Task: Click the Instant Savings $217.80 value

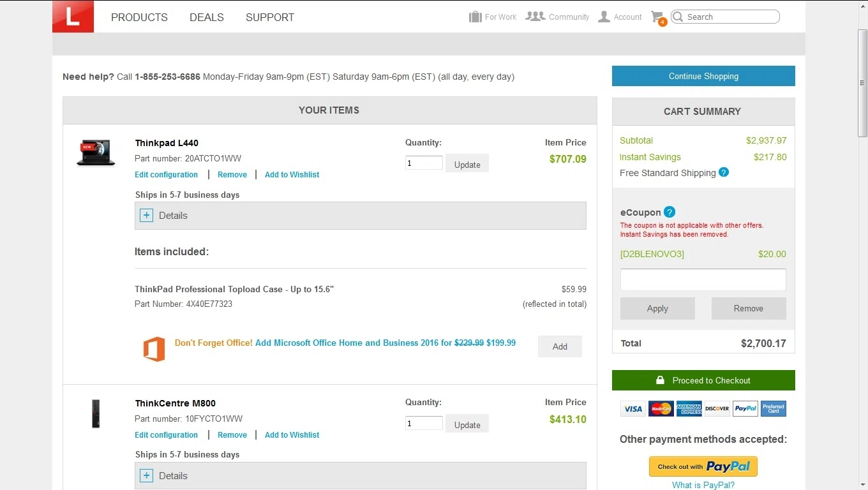Action: coord(770,157)
